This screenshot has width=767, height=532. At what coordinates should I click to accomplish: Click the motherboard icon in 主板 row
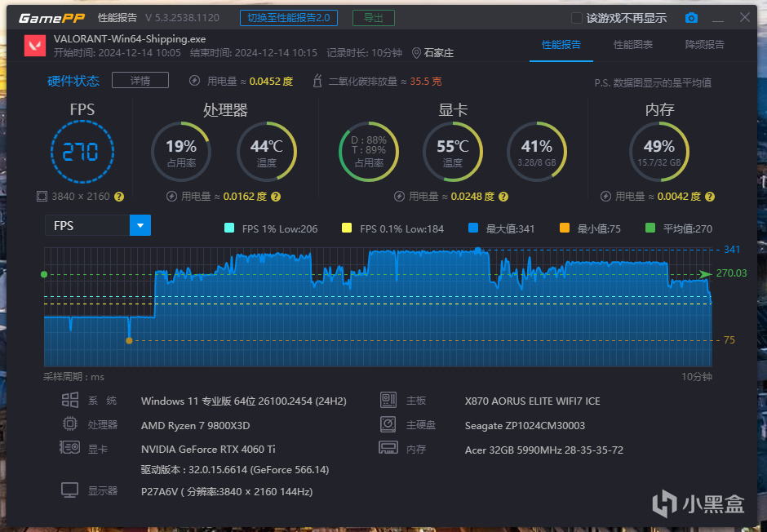pos(388,400)
